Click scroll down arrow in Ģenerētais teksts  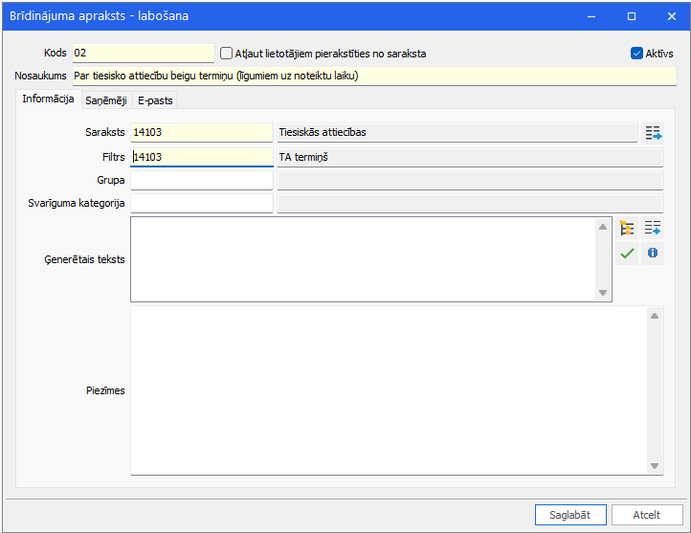click(603, 293)
